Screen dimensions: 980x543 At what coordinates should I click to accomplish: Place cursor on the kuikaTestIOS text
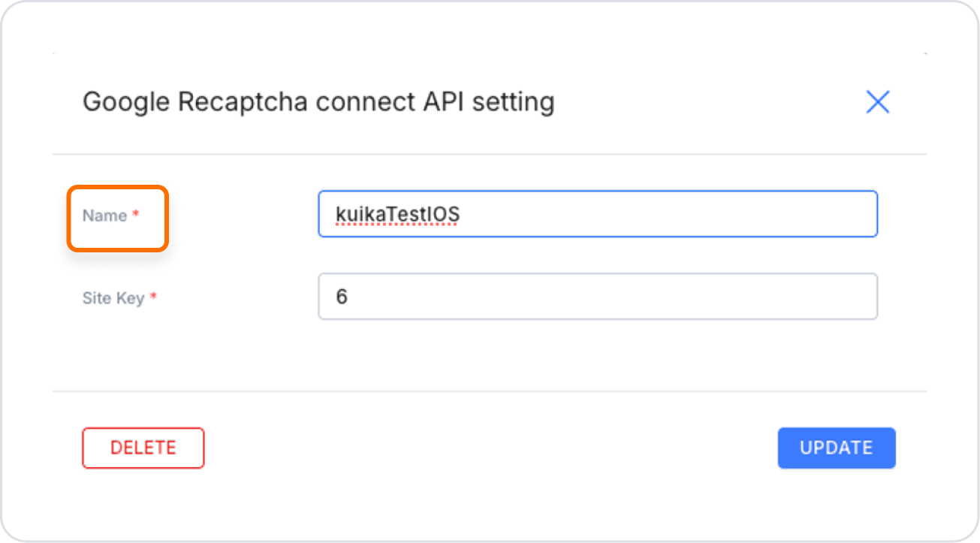(397, 215)
